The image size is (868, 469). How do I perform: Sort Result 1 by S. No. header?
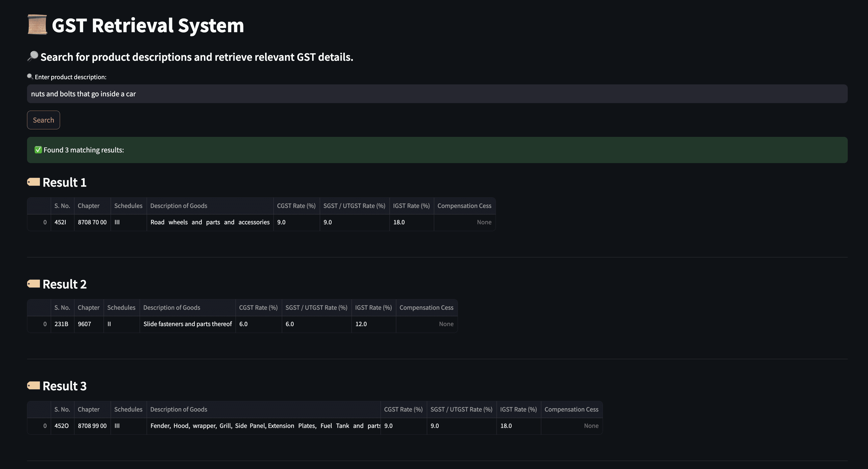coord(62,206)
